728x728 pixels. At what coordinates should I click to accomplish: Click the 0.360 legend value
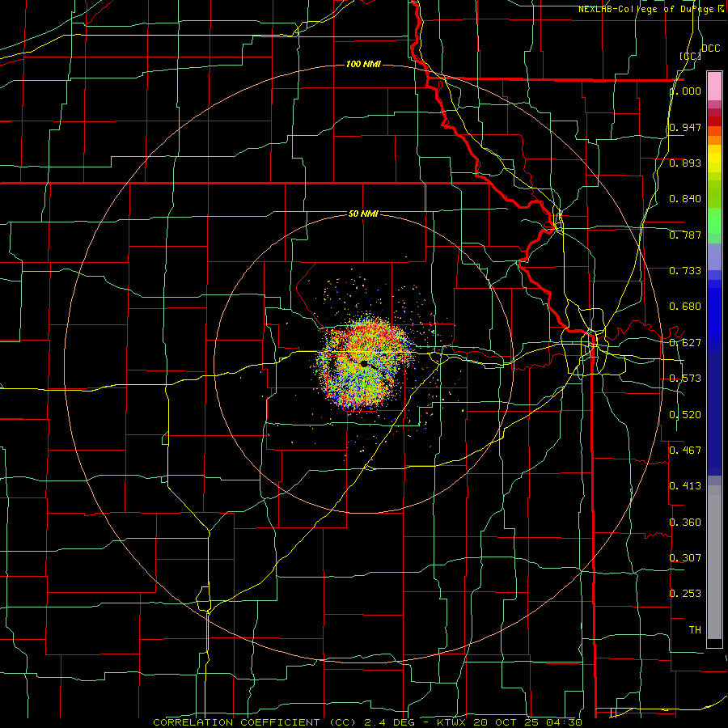tap(685, 523)
